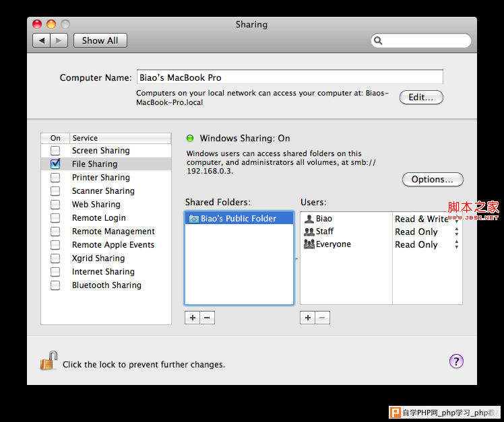This screenshot has width=504, height=422.
Task: Click the Show All button
Action: point(100,40)
